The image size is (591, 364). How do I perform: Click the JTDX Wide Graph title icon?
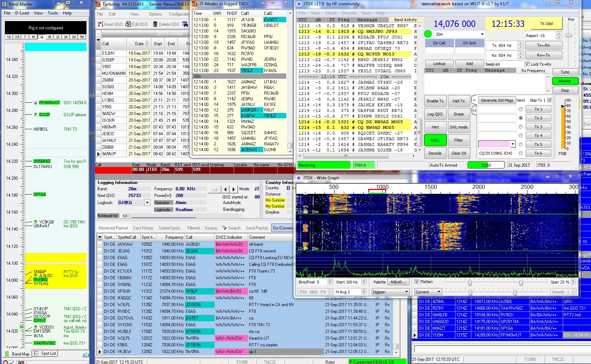click(299, 178)
